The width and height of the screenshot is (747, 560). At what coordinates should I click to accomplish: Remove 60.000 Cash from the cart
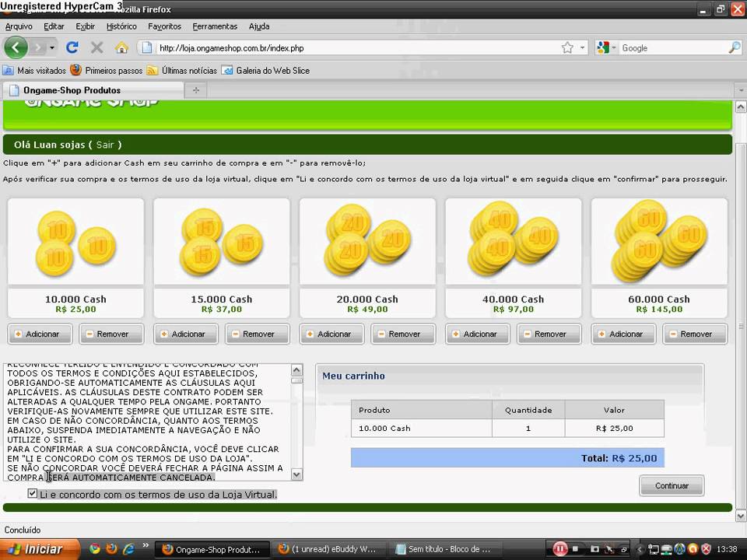[x=695, y=334]
